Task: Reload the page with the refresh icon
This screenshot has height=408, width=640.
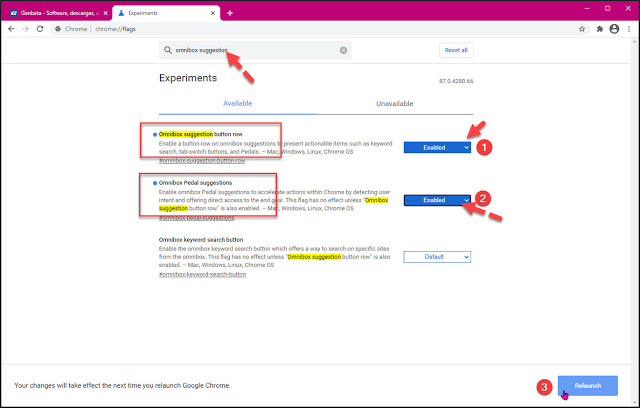Action: pyautogui.click(x=45, y=29)
